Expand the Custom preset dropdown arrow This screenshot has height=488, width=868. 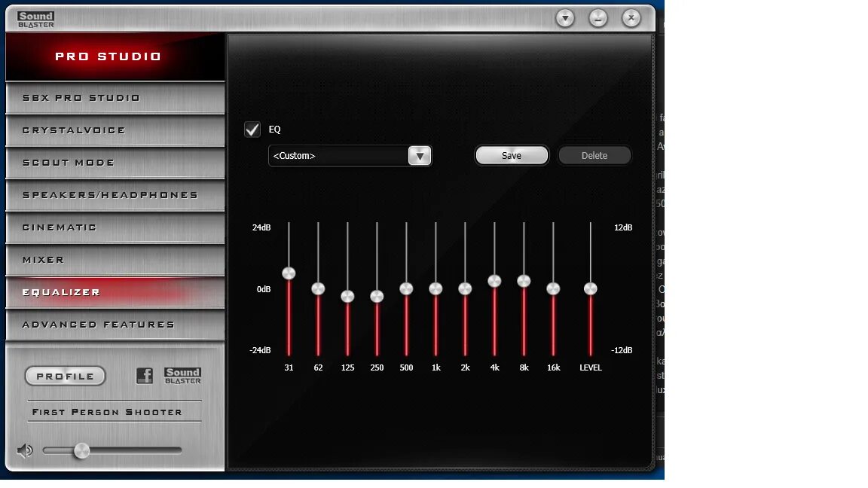[420, 156]
